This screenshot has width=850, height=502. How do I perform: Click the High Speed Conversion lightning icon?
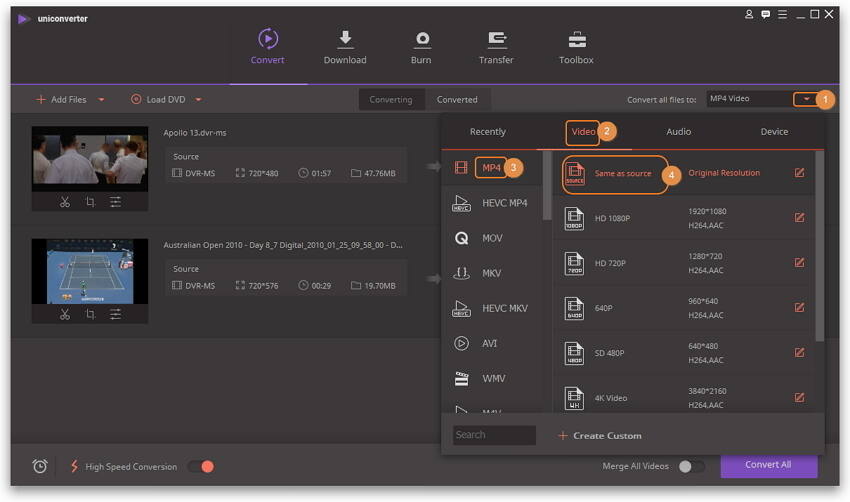click(x=74, y=466)
